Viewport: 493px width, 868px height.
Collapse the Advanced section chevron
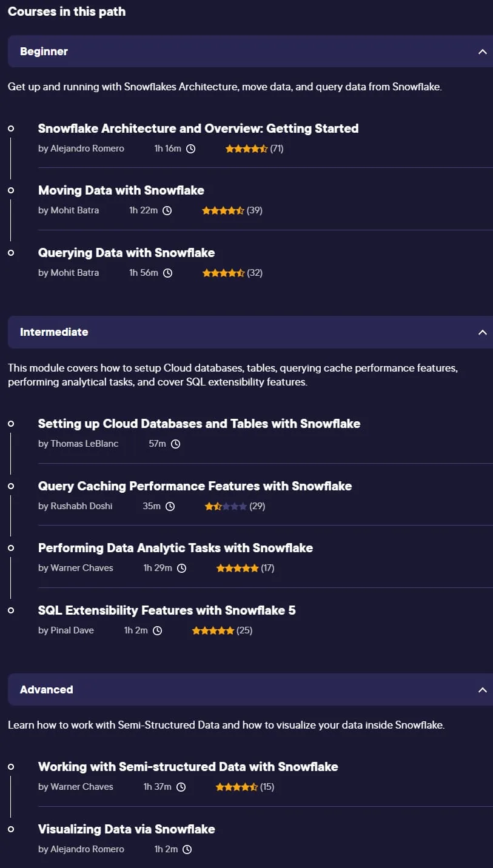click(x=483, y=690)
